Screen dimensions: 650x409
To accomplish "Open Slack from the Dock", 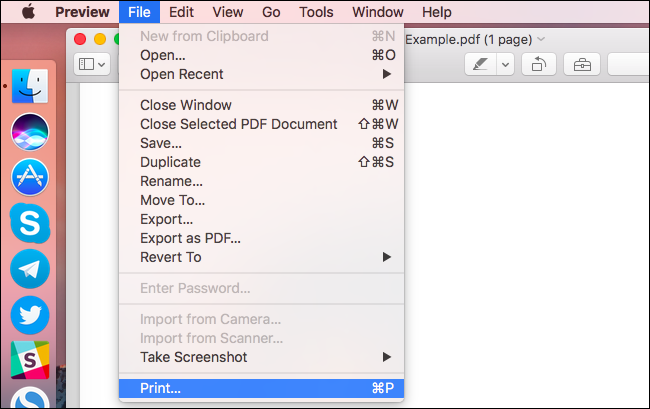I will coord(30,360).
